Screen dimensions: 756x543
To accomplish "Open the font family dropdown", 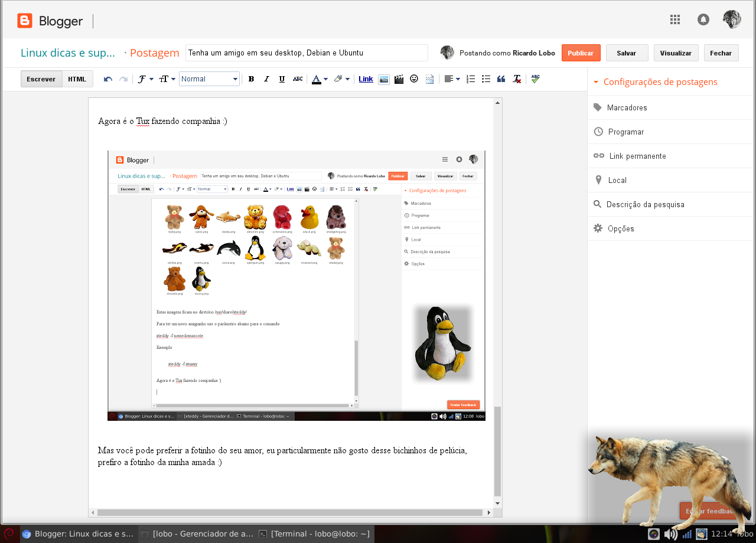I will (x=145, y=79).
